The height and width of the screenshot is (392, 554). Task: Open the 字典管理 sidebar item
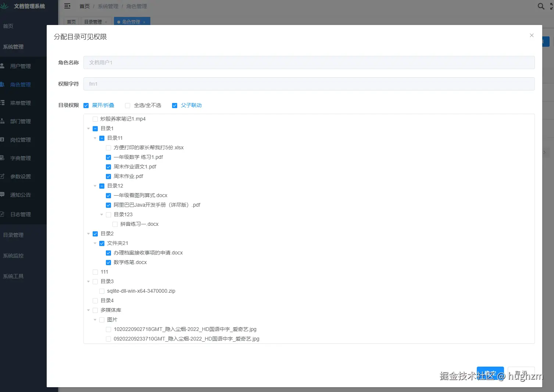[x=20, y=158]
